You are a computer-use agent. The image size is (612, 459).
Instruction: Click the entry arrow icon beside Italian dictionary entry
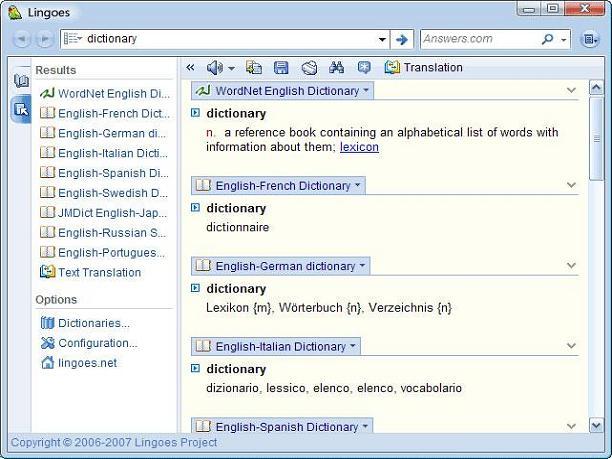click(195, 368)
